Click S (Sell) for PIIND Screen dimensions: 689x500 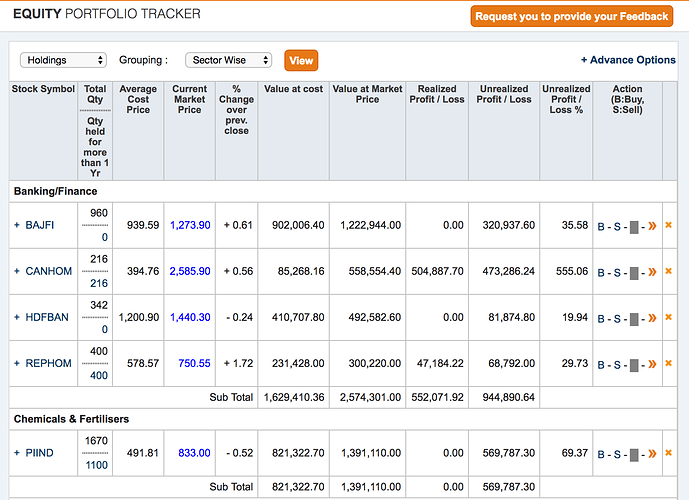617,455
